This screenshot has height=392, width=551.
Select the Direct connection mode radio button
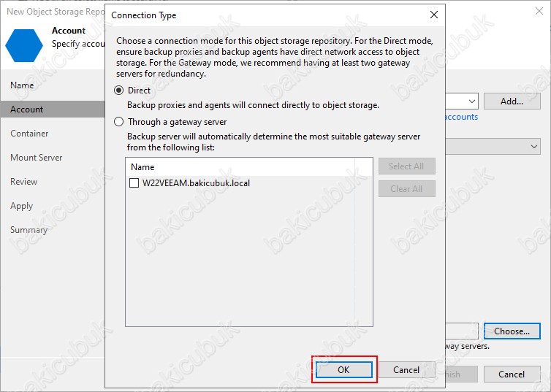click(119, 91)
